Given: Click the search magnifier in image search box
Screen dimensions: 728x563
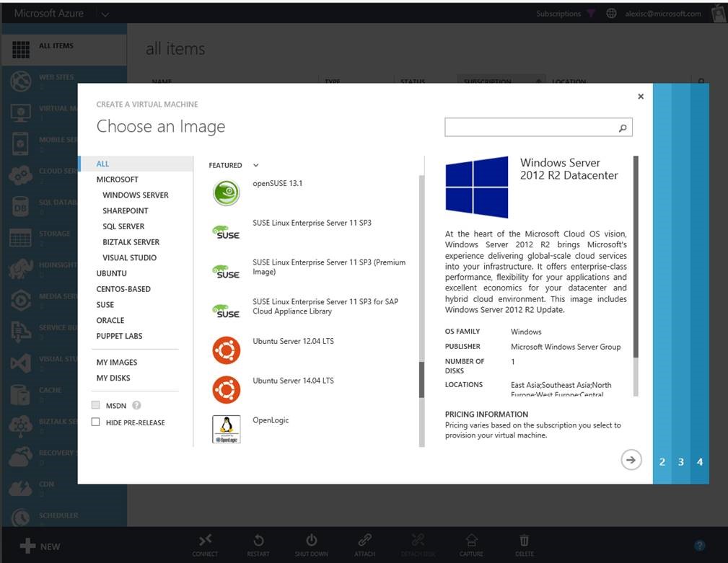Looking at the screenshot, I should click(623, 128).
